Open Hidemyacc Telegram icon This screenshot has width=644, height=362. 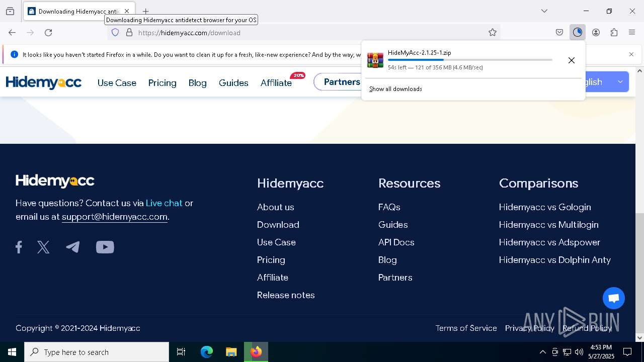(73, 247)
